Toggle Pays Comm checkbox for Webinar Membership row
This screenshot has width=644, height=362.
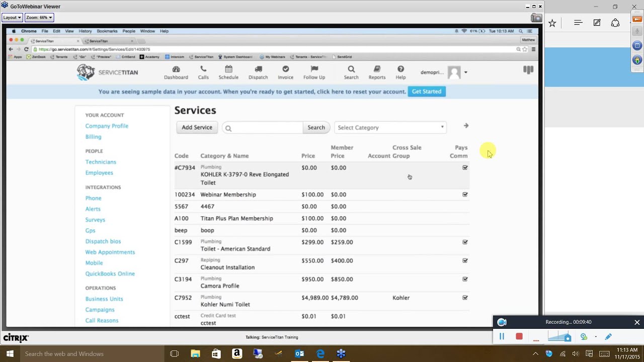[x=465, y=194]
